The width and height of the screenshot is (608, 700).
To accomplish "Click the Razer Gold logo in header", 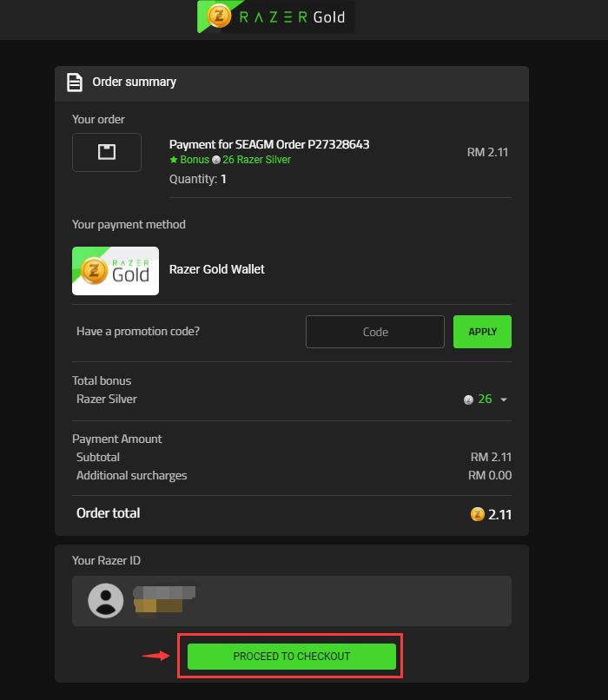I will point(275,17).
